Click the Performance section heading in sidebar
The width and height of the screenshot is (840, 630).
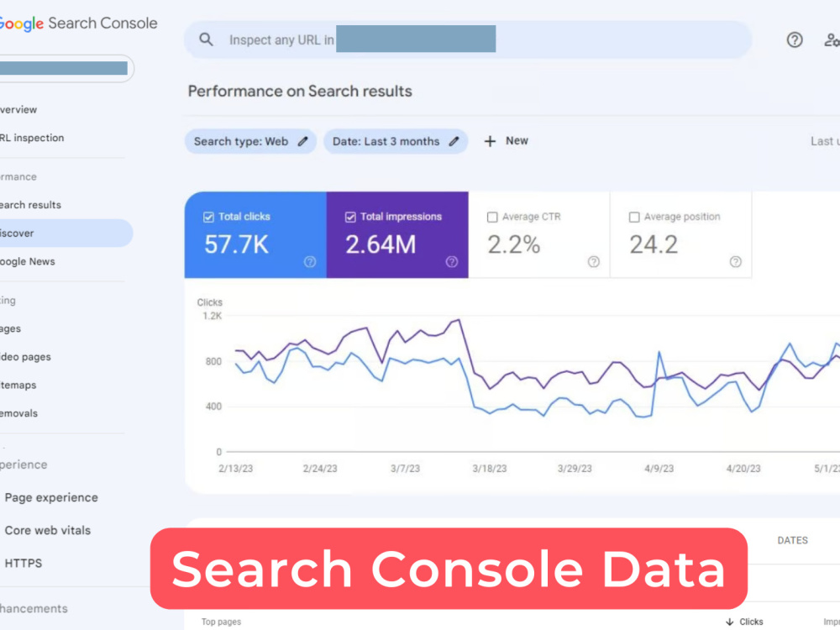point(18,176)
